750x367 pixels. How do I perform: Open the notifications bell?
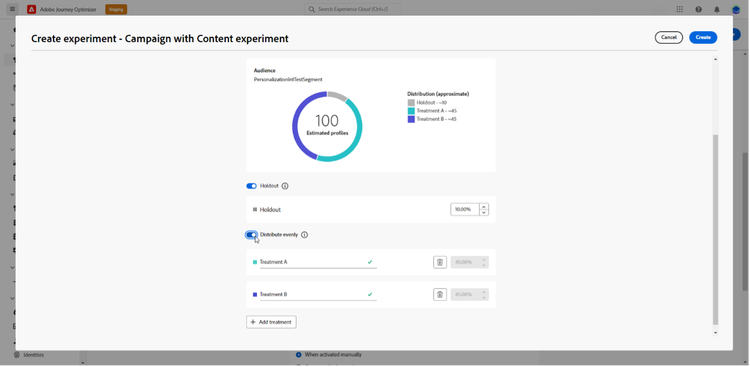point(717,9)
